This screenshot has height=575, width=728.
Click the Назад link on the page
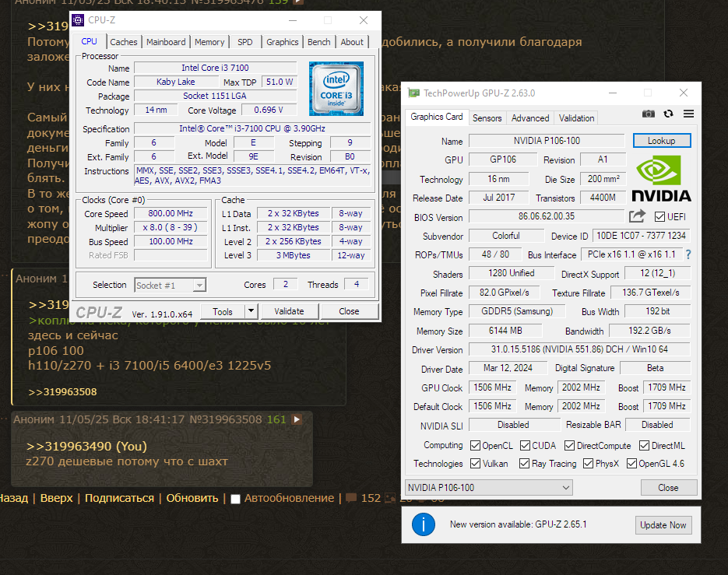[x=13, y=498]
